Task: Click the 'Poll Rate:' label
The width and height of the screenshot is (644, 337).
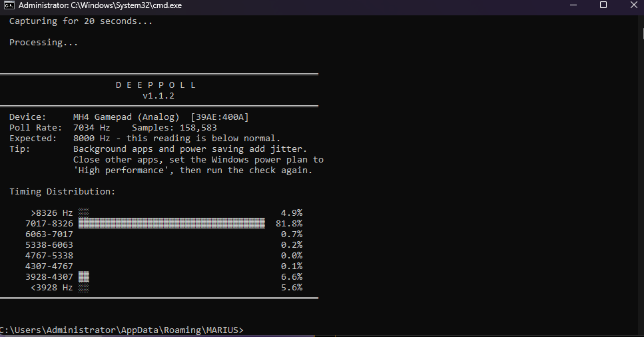Action: click(x=36, y=128)
